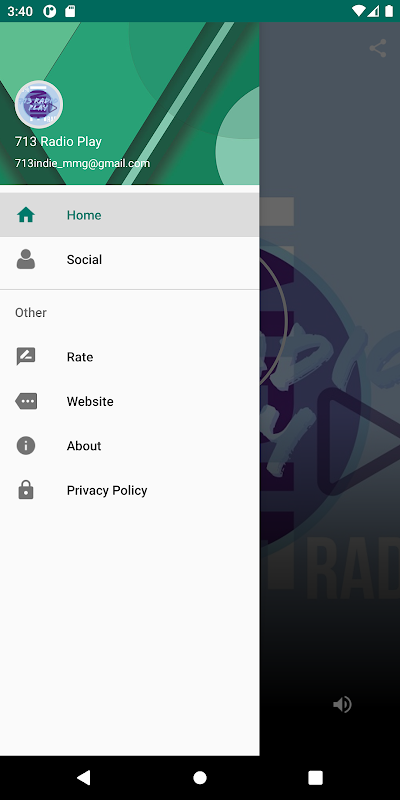The width and height of the screenshot is (400, 800).
Task: Tap the Privacy Policy lock icon
Action: [26, 490]
